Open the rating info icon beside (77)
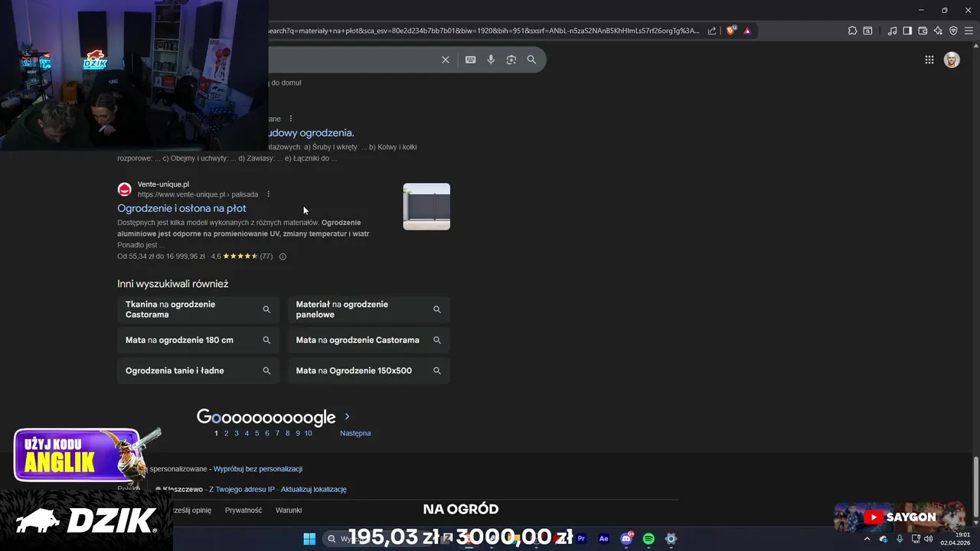The width and height of the screenshot is (980, 551). [283, 256]
